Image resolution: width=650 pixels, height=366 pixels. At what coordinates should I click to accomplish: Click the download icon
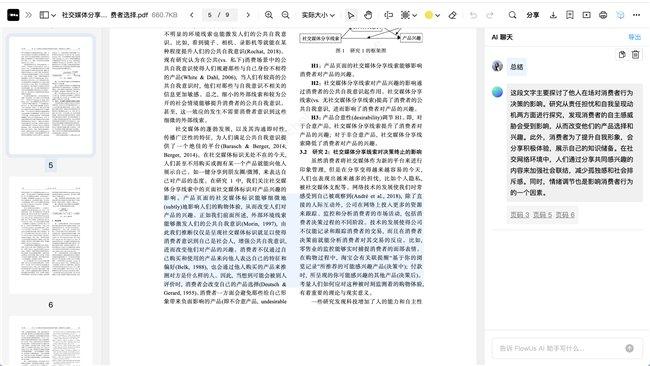click(x=553, y=15)
